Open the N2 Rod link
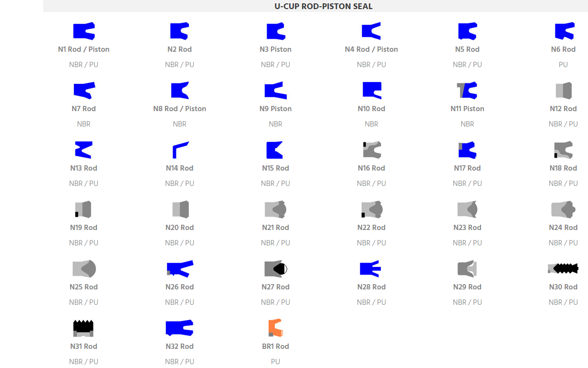Viewport: 588px width, 368px height. [179, 49]
